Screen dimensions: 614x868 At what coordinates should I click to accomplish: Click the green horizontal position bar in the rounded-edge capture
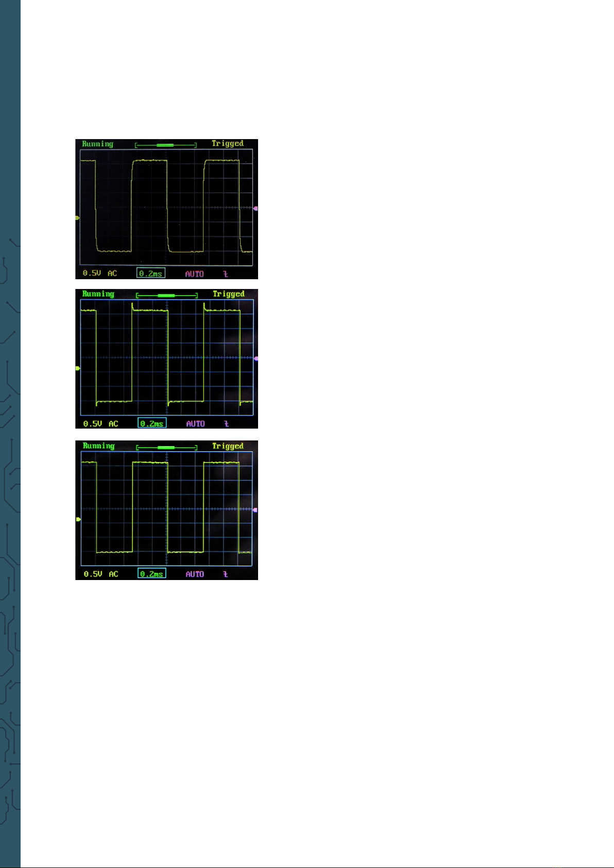[166, 145]
